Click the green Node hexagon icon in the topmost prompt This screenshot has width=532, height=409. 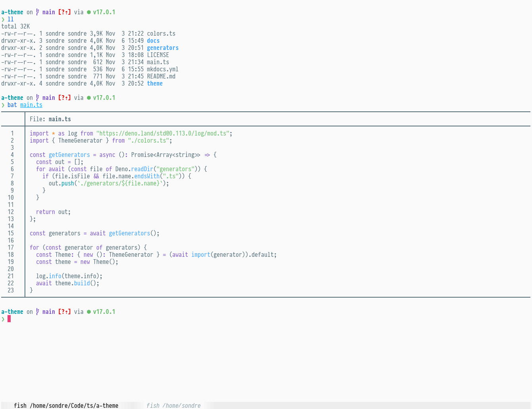[x=89, y=12]
